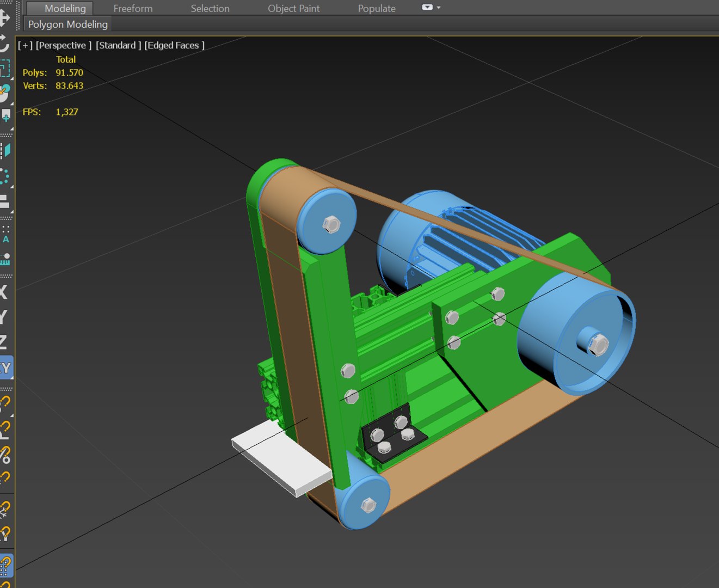Restrict transform to the X axis
The width and height of the screenshot is (719, 588).
4,292
